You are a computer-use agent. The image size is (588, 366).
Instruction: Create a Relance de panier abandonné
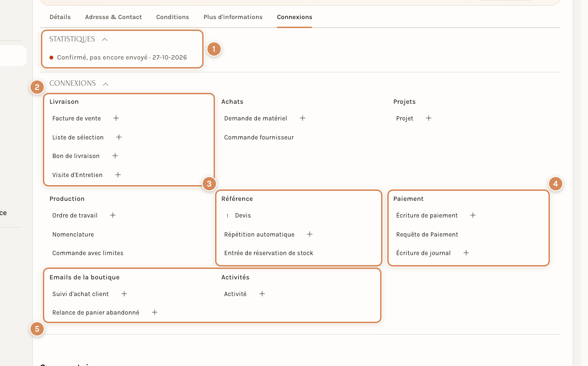(155, 312)
